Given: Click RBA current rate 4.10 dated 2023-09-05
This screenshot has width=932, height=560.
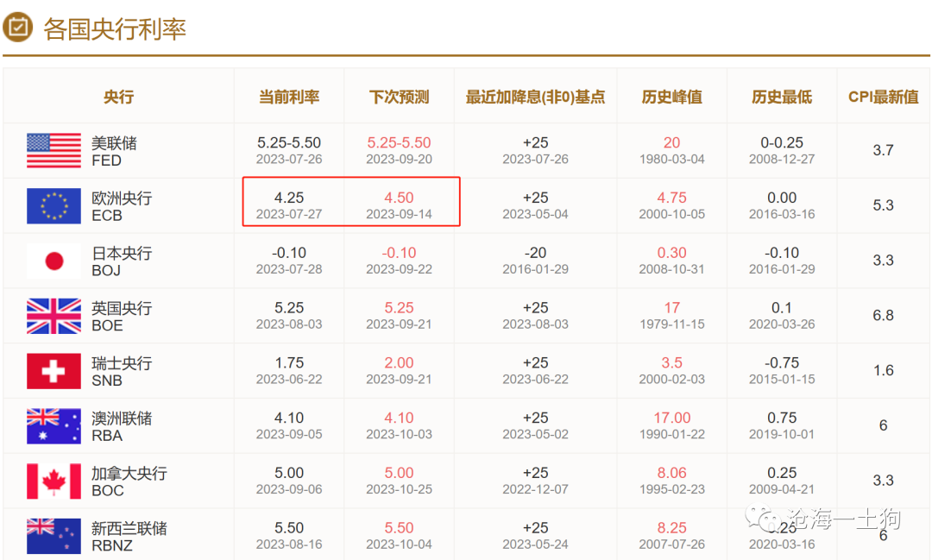Looking at the screenshot, I should tap(289, 425).
